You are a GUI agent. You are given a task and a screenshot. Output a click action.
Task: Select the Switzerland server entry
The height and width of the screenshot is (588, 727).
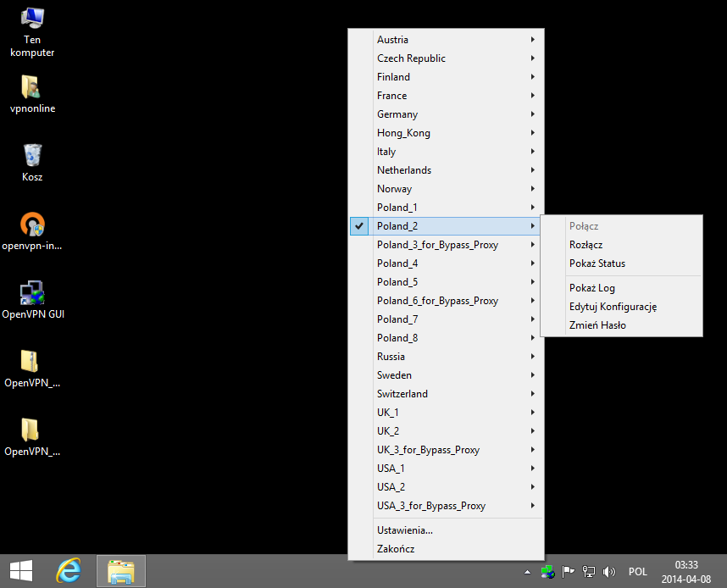pos(445,394)
